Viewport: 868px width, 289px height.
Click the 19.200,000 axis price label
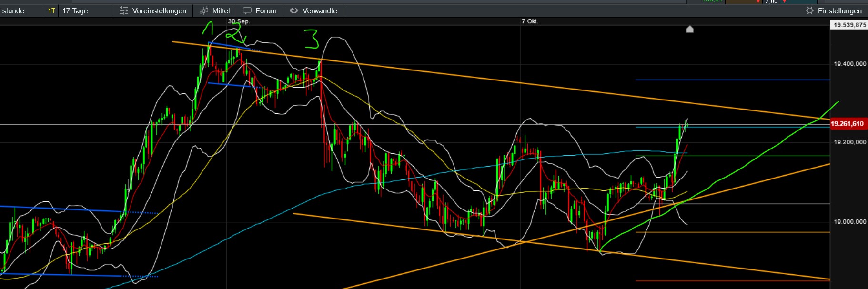pyautogui.click(x=849, y=142)
